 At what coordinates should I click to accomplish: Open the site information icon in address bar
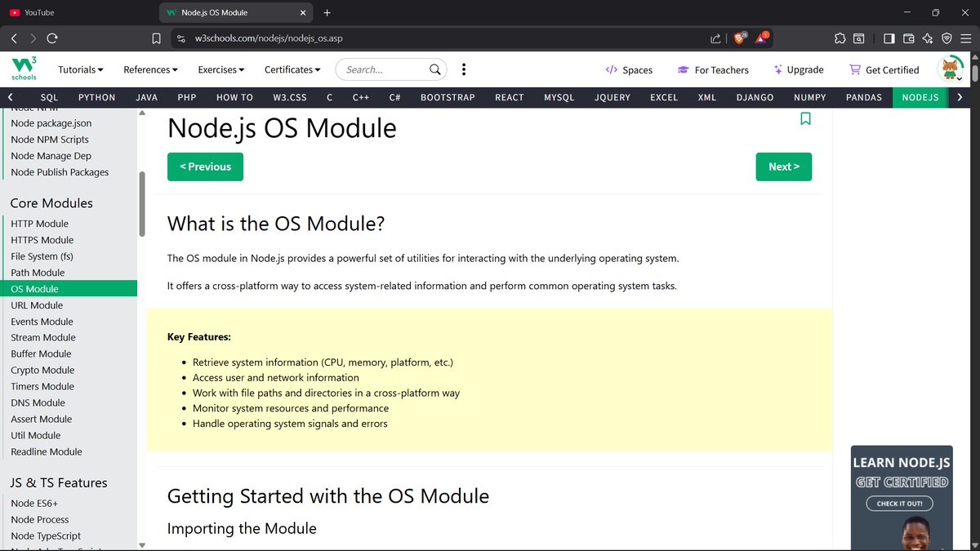[182, 38]
